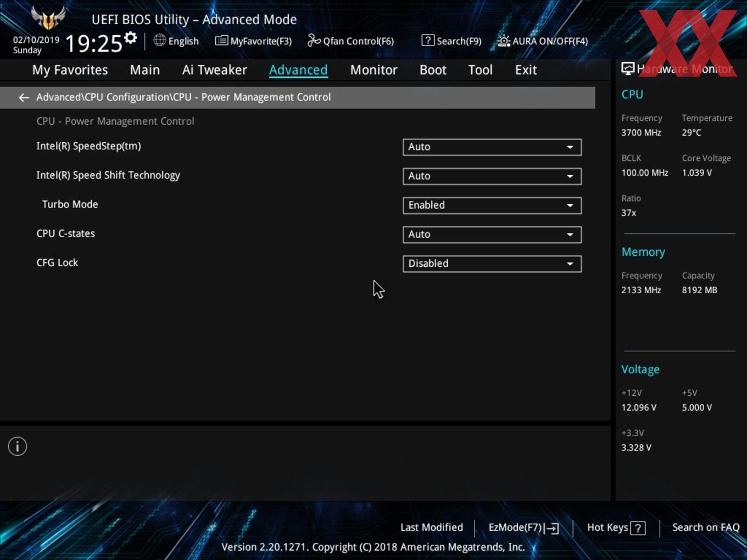Viewport: 747px width, 560px height.
Task: Click the Voltage section heading
Action: coord(640,369)
